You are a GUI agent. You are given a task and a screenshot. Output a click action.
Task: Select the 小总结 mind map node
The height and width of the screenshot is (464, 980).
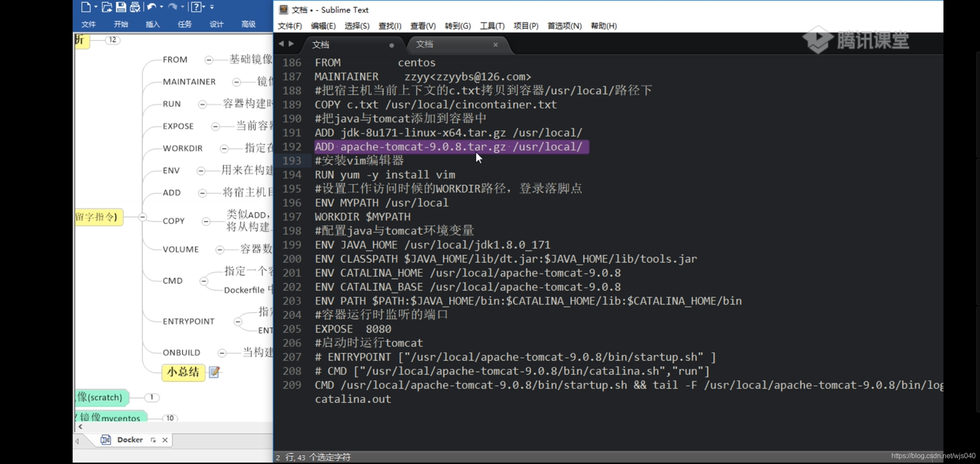tap(183, 372)
